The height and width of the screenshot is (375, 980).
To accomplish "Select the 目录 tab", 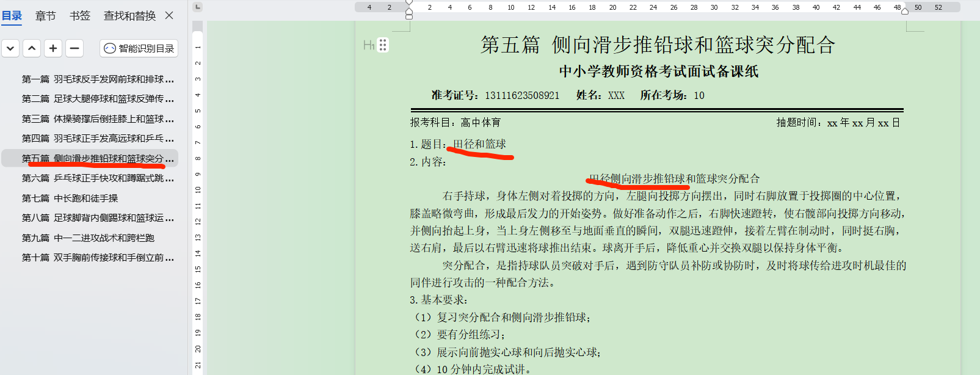I will tap(12, 16).
